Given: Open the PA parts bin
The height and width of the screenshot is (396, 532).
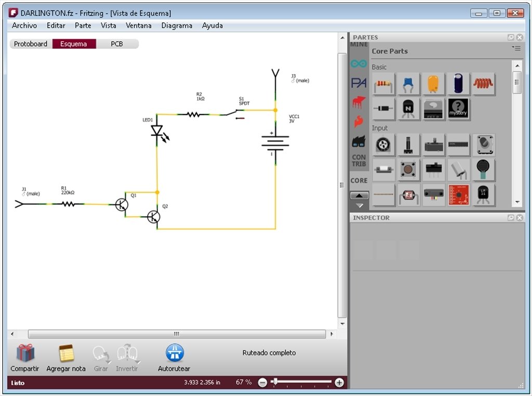Looking at the screenshot, I should tap(358, 83).
